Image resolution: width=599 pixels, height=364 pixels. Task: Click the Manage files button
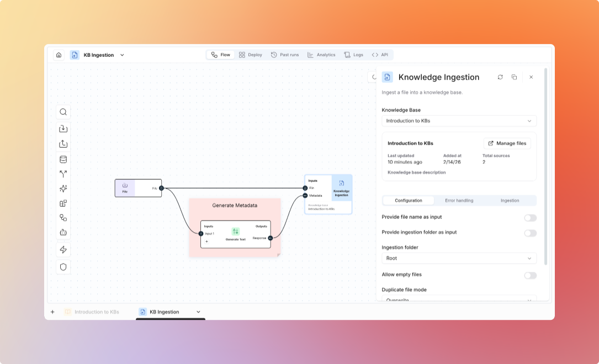(x=507, y=143)
